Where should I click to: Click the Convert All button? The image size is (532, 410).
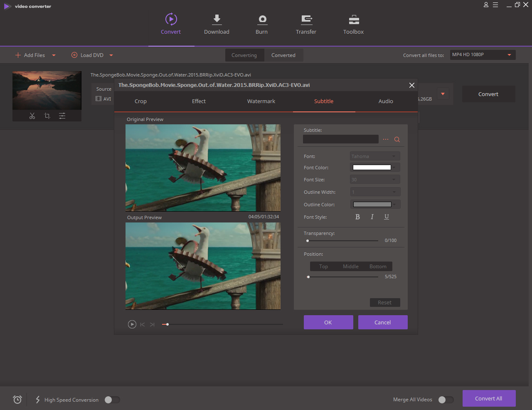click(x=489, y=398)
